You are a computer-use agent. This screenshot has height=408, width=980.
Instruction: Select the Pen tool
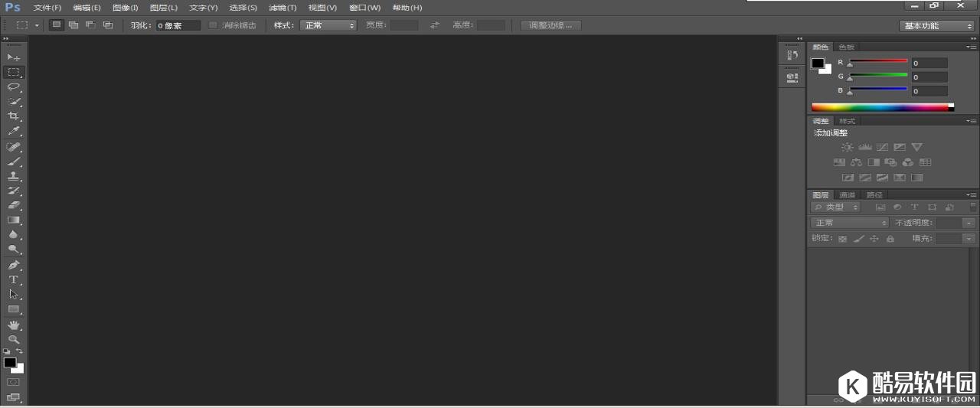pyautogui.click(x=13, y=265)
